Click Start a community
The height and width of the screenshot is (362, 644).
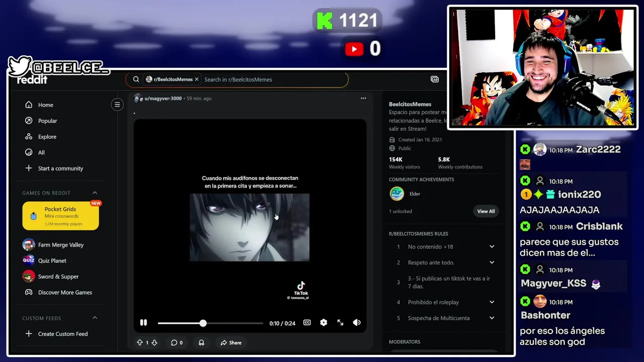pos(60,168)
